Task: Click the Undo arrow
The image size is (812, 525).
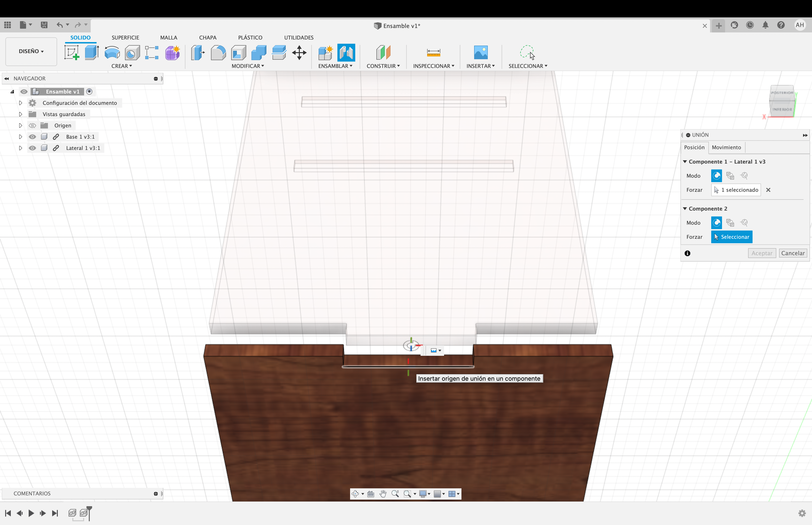Action: (x=60, y=25)
